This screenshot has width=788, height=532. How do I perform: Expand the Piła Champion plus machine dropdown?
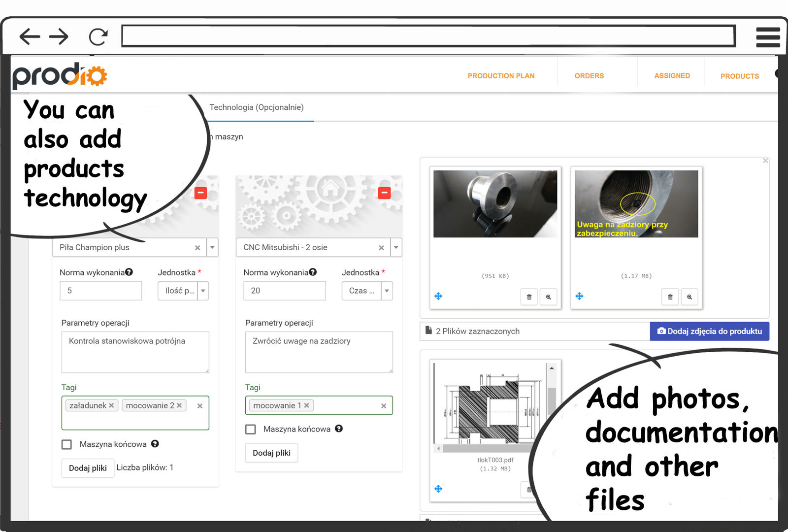click(x=212, y=247)
